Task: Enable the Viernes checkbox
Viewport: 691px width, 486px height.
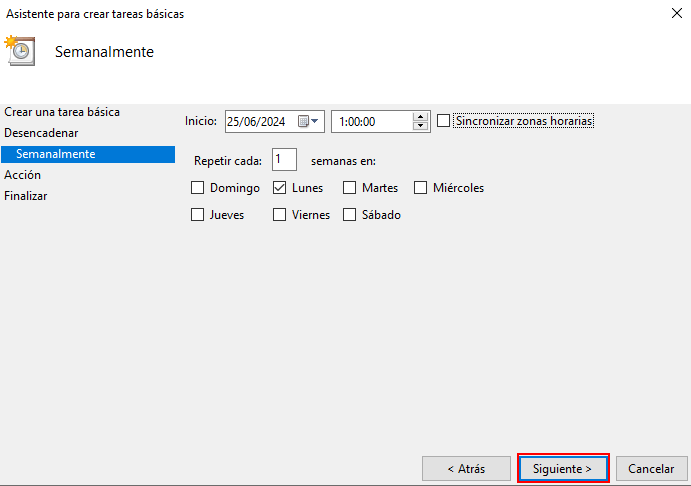Action: [x=280, y=215]
